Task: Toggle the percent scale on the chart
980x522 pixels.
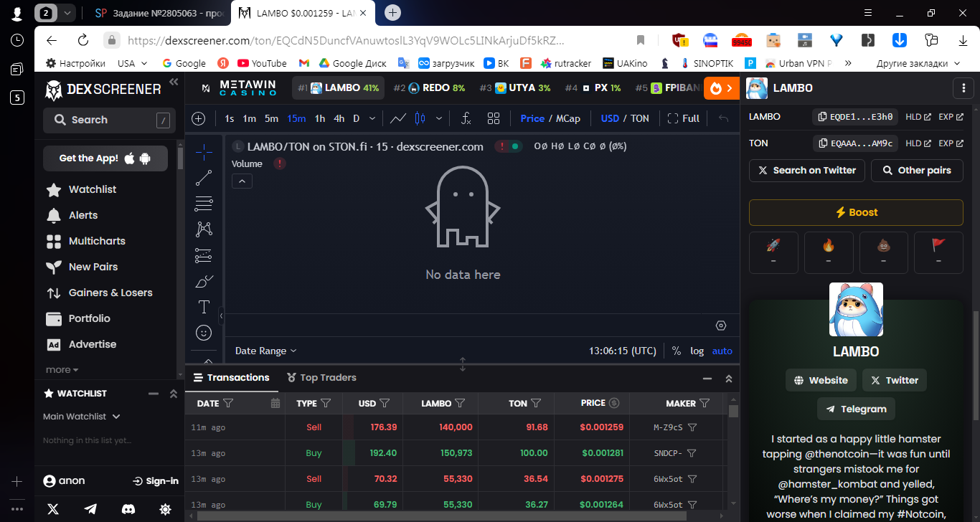Action: (677, 351)
